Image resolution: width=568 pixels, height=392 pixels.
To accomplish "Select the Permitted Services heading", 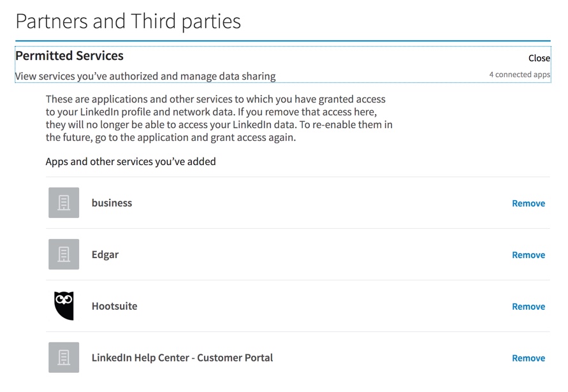I will tap(69, 55).
